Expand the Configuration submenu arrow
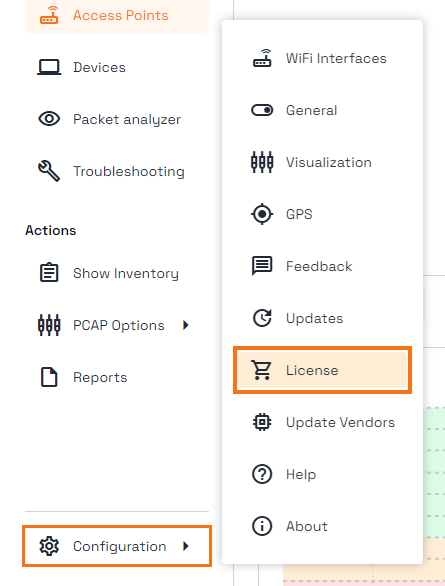 pyautogui.click(x=186, y=546)
